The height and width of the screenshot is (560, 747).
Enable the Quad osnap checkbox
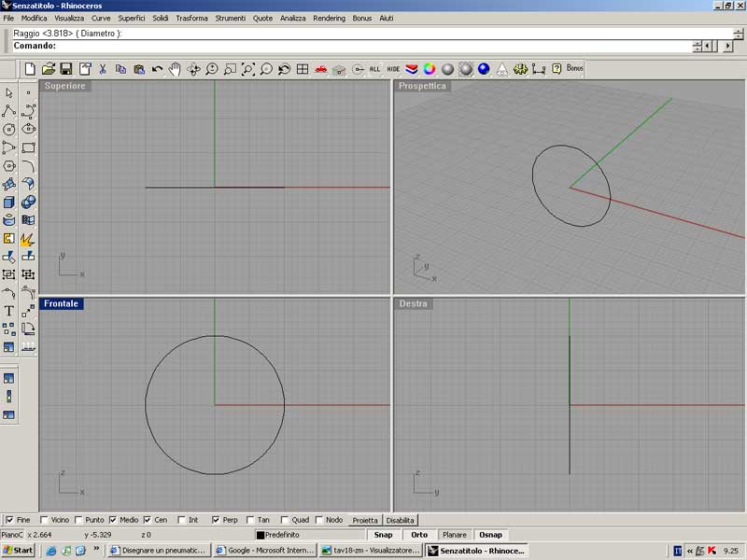[283, 520]
